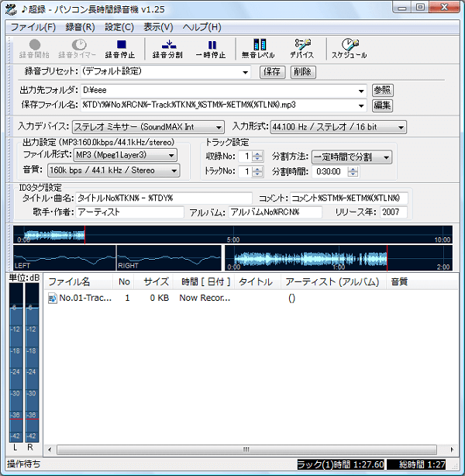Screen dimensions: 465x476
Task: Click the 保存 preset save button
Action: pyautogui.click(x=272, y=72)
